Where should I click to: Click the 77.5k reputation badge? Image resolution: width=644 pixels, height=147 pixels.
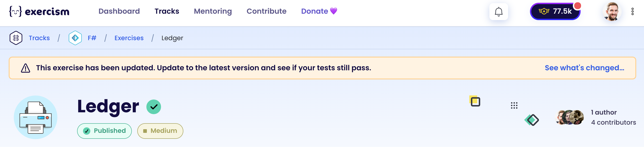click(x=555, y=11)
